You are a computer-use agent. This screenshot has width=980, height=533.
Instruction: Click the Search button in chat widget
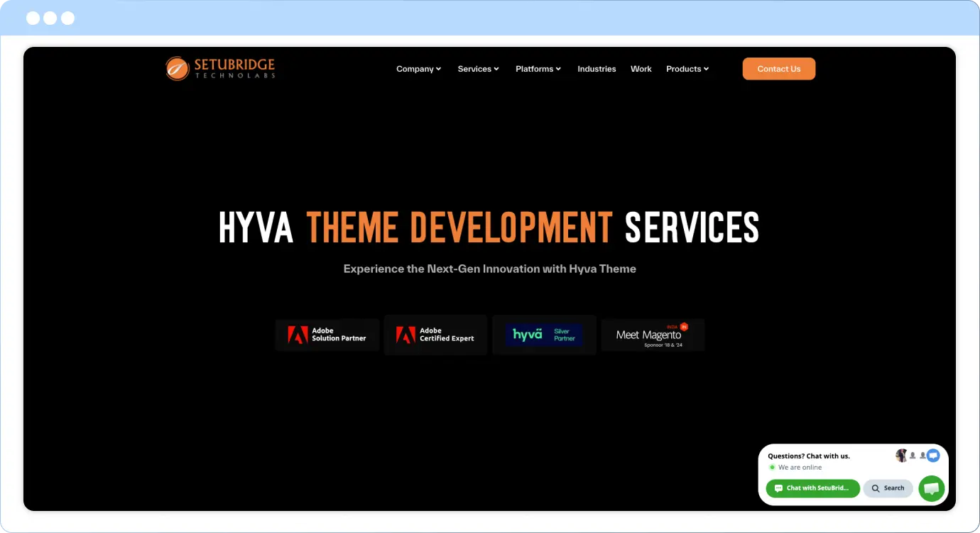point(888,488)
